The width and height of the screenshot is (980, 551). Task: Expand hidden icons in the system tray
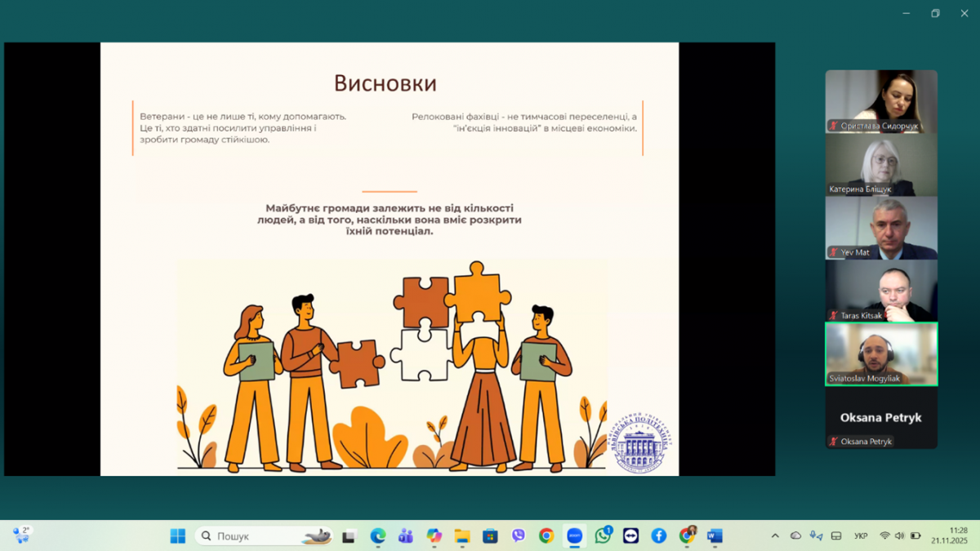point(776,536)
